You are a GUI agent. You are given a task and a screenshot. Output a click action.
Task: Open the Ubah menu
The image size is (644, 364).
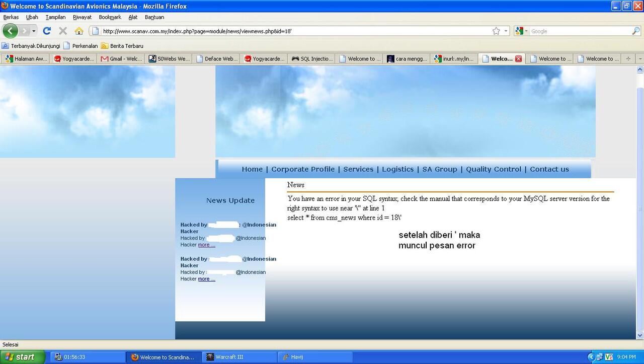(32, 17)
